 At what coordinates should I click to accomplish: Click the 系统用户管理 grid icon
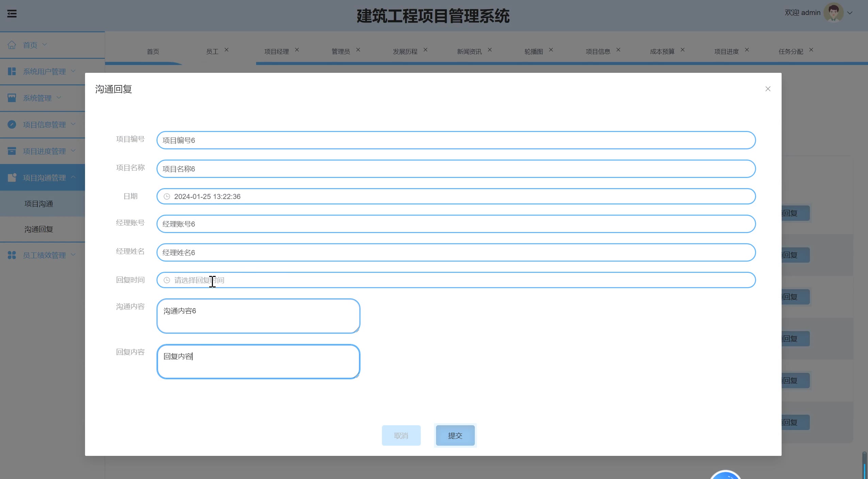pyautogui.click(x=12, y=71)
